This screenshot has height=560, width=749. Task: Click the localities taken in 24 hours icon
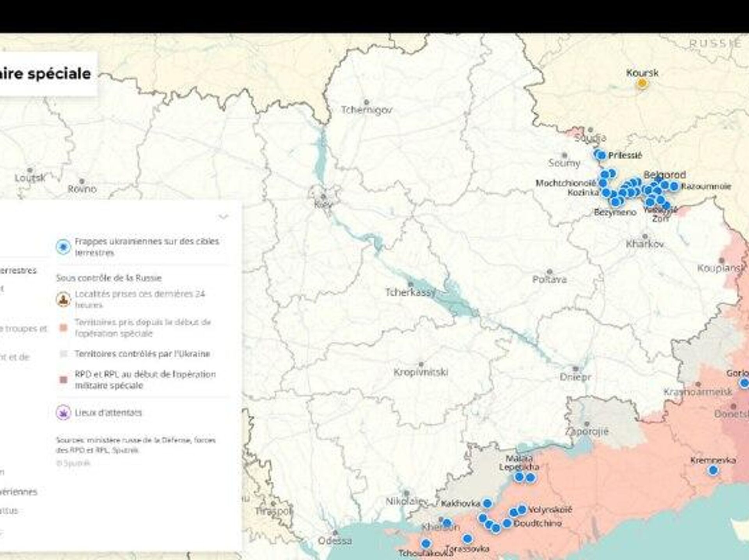click(63, 299)
